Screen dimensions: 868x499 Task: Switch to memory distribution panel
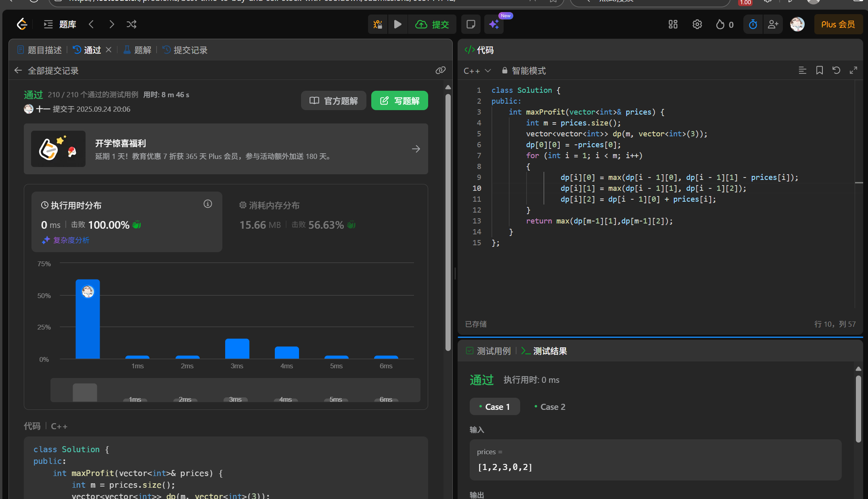pyautogui.click(x=270, y=206)
